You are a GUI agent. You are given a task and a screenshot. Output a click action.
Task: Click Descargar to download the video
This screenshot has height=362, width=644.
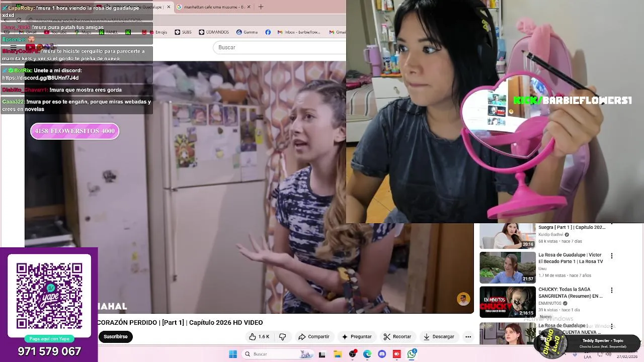pos(439,337)
